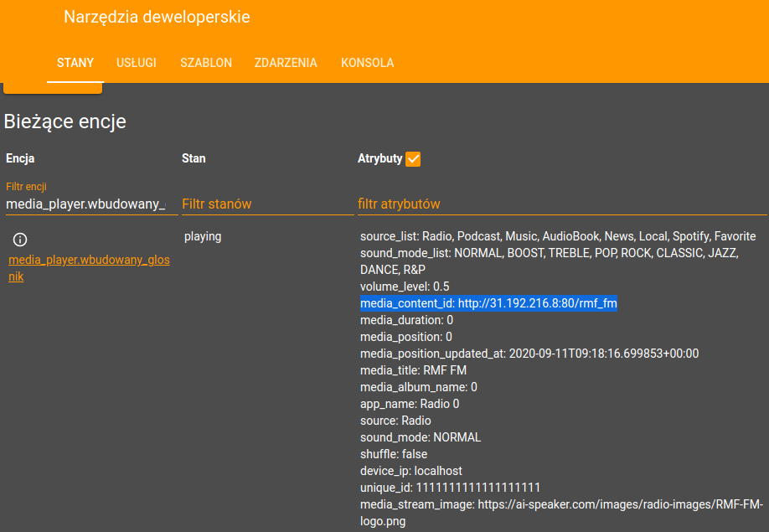The width and height of the screenshot is (769, 532).
Task: Click the Encja column header
Action: coord(20,158)
